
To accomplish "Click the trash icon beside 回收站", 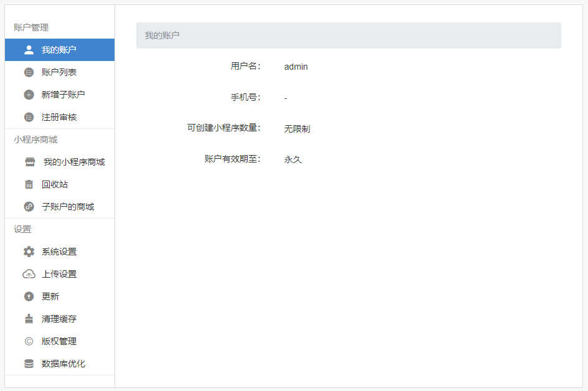I will coord(29,185).
